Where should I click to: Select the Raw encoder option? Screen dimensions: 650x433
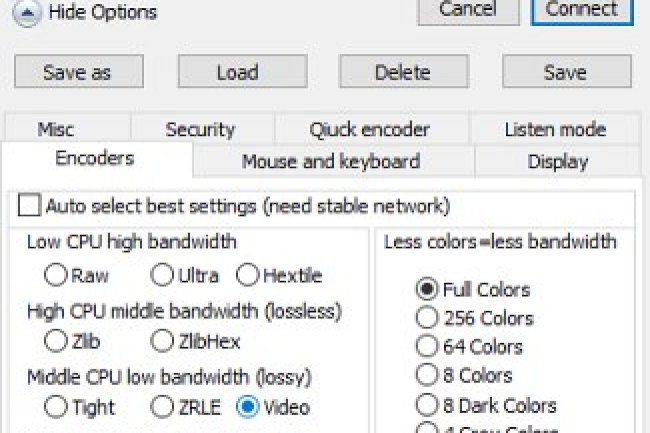point(56,274)
